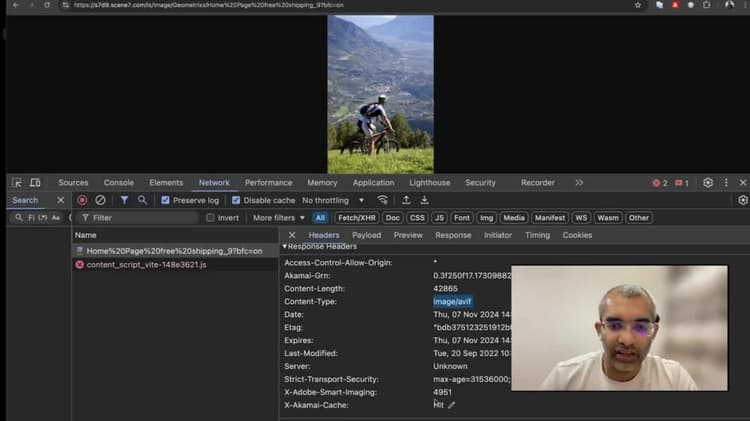Enable the Invert filter checkbox

[210, 217]
